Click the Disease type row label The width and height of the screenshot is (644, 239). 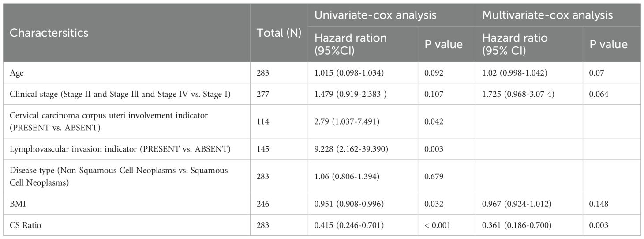[x=119, y=176]
